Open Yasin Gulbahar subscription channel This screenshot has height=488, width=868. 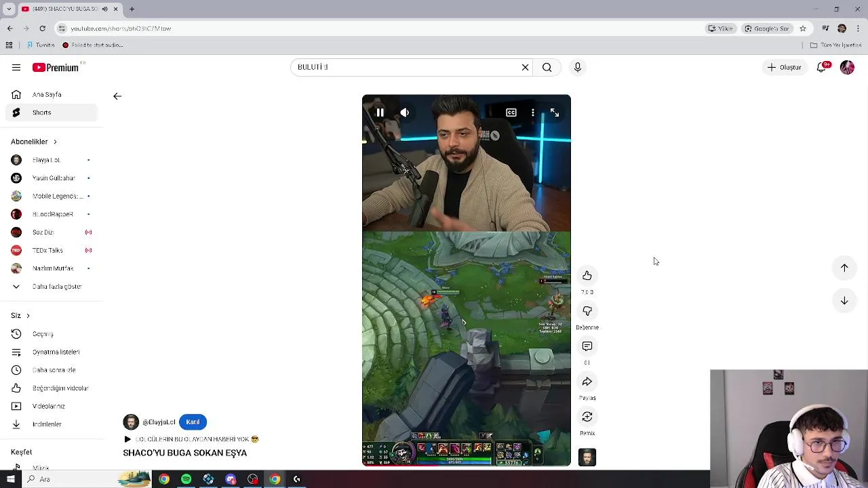click(x=52, y=178)
